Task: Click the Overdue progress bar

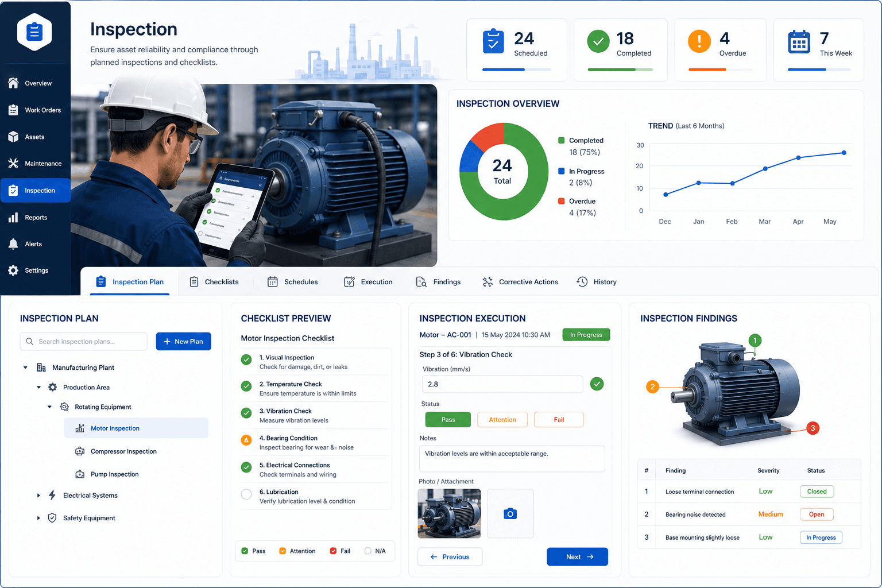Action: click(x=720, y=69)
